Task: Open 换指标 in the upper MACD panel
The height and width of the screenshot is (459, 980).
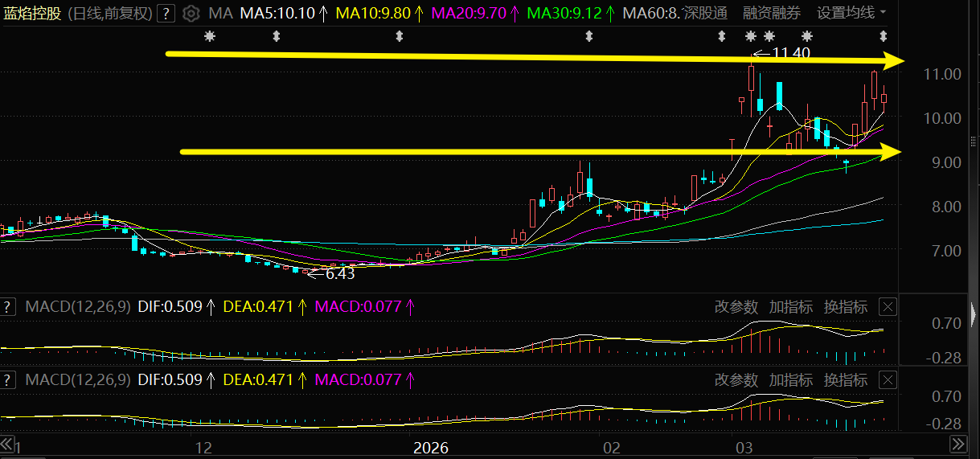Action: click(x=846, y=306)
